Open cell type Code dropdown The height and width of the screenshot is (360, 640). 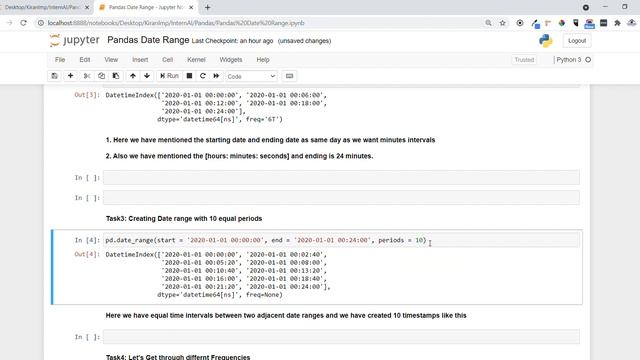(251, 76)
